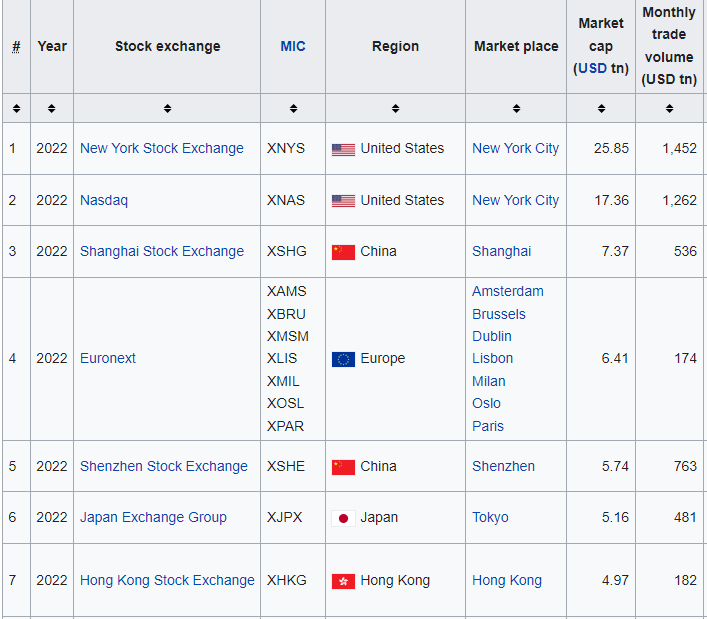Screen dimensions: 707x619
Task: Click the XSHG MIC code
Action: pos(286,251)
